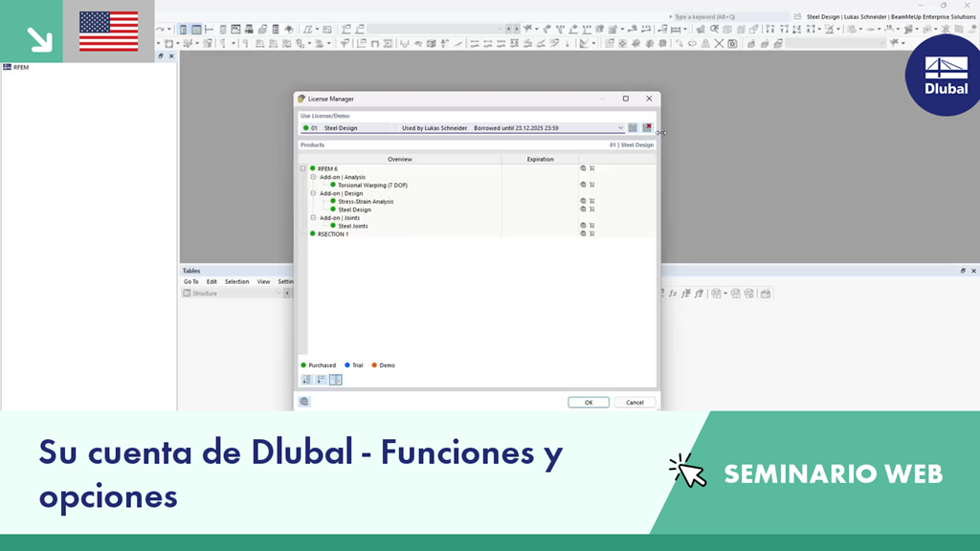The height and width of the screenshot is (551, 980).
Task: Click the fx formula icon in Tables toolbar
Action: point(673,294)
